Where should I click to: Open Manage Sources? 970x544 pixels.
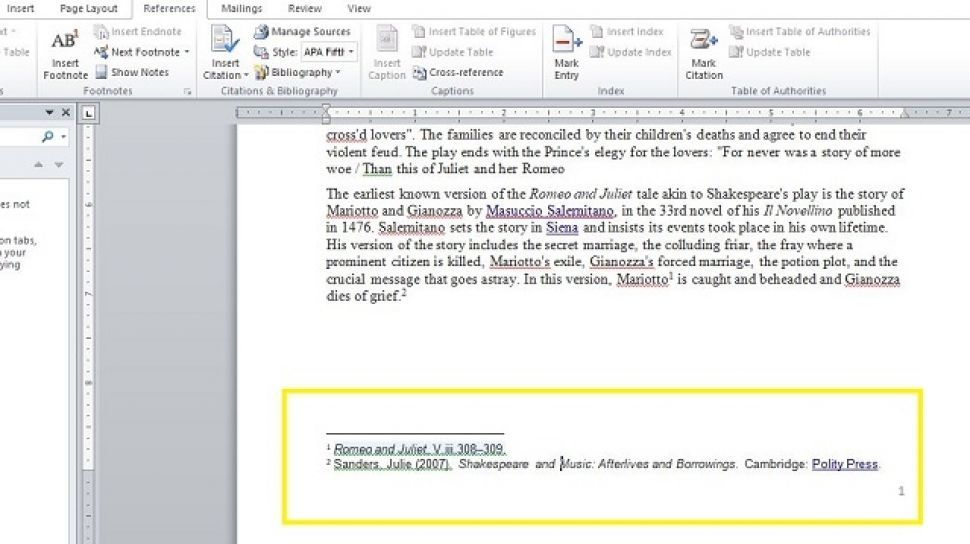[x=303, y=32]
